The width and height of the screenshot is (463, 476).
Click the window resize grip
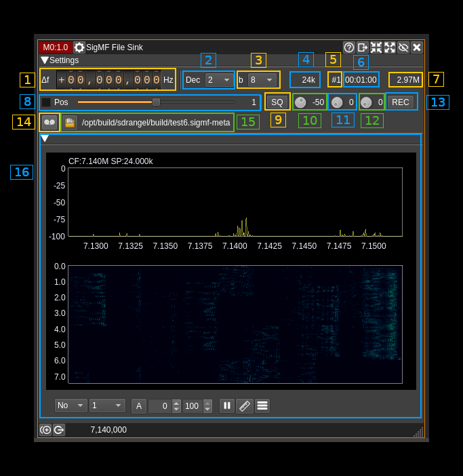pyautogui.click(x=419, y=433)
